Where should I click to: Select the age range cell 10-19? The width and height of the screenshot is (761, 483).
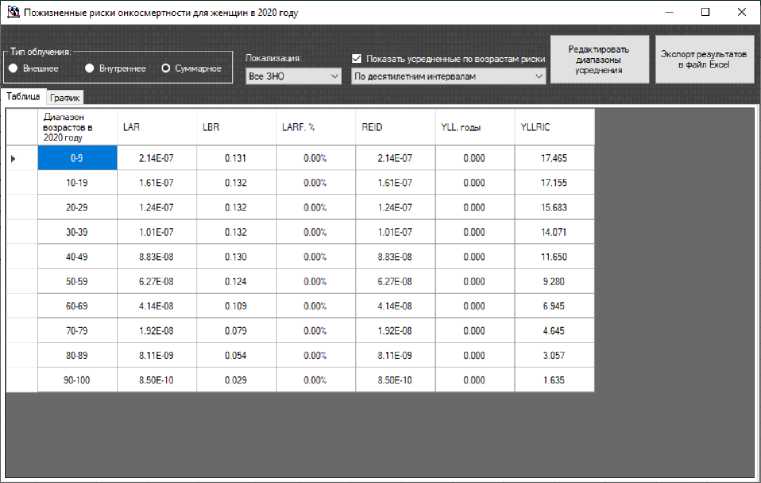[x=77, y=183]
